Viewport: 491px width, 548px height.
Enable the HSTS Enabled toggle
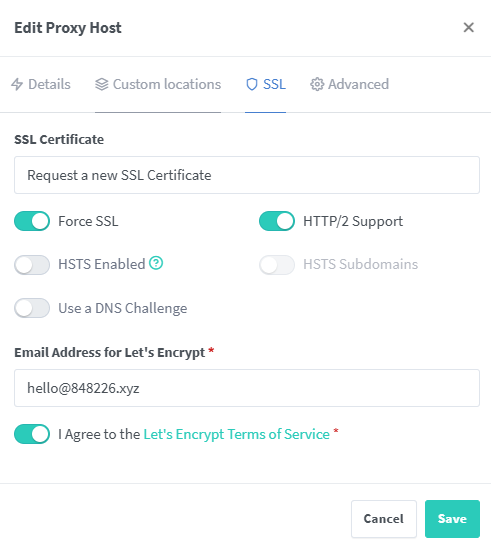[x=32, y=265]
